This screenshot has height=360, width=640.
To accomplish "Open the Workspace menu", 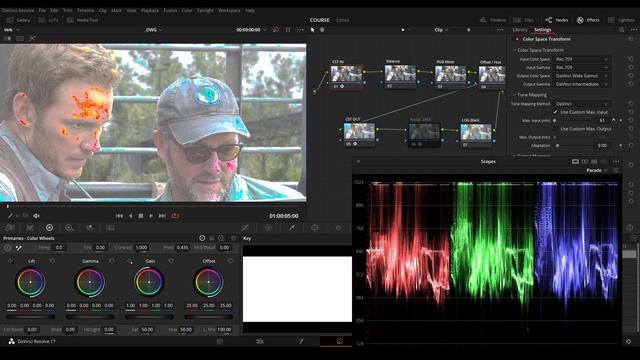I will click(x=229, y=10).
